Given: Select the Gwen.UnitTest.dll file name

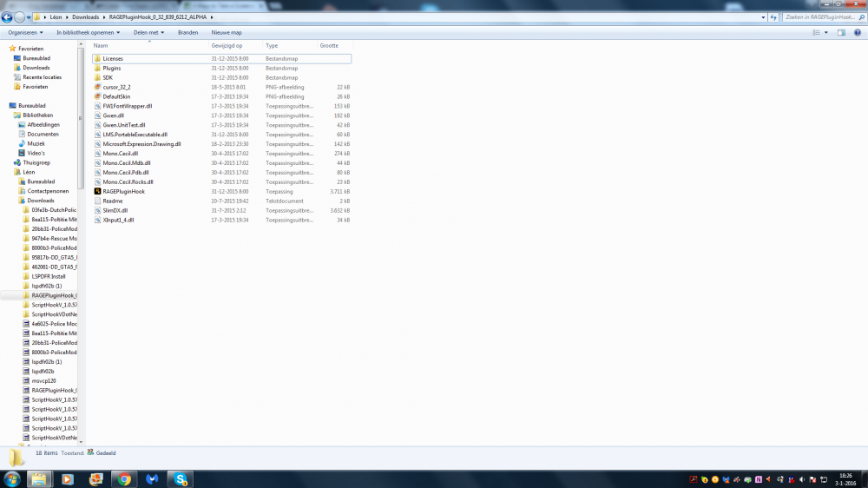Looking at the screenshot, I should click(x=123, y=125).
